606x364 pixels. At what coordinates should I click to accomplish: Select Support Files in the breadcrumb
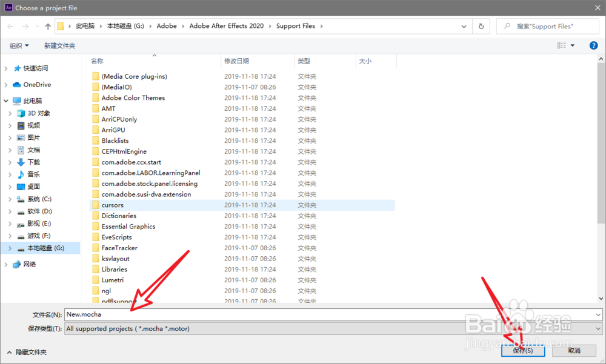click(296, 26)
